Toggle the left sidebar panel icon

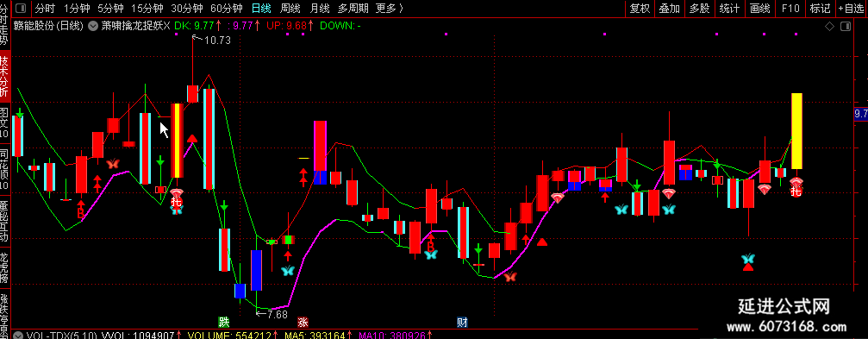(x=22, y=9)
